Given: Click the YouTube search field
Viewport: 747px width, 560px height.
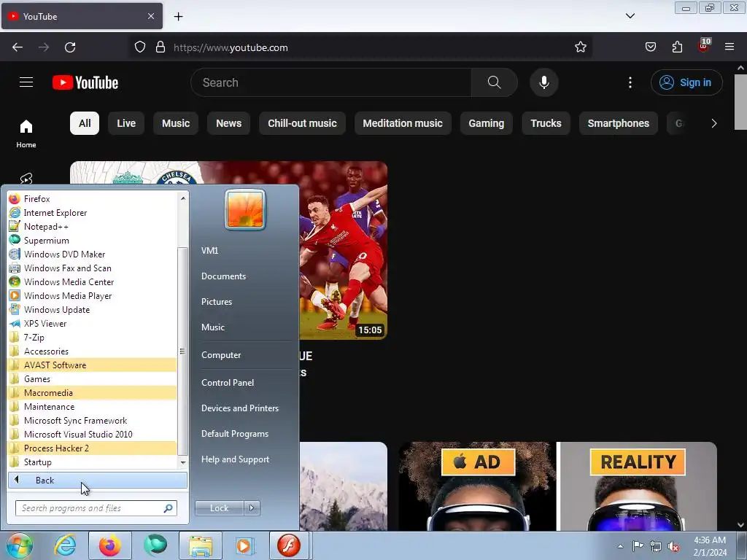Looking at the screenshot, I should (x=331, y=82).
